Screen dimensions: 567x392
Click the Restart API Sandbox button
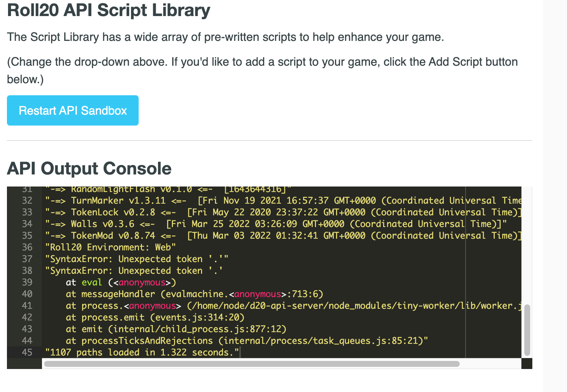tap(73, 110)
